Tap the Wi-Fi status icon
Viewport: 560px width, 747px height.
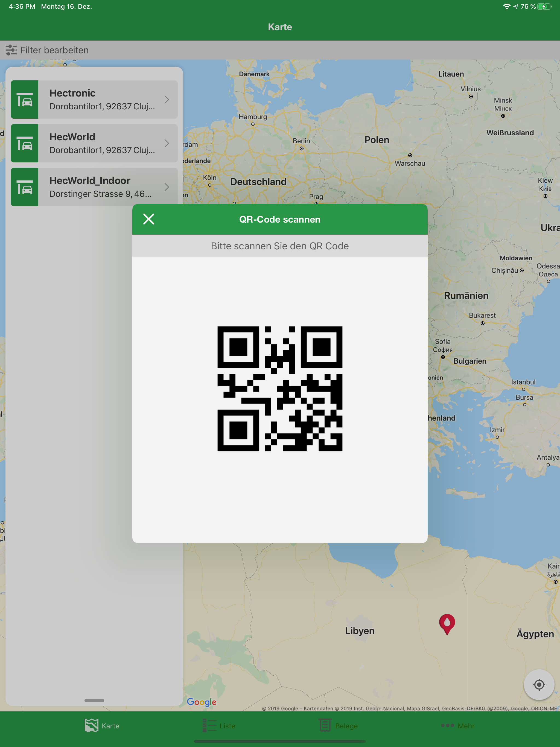click(506, 6)
